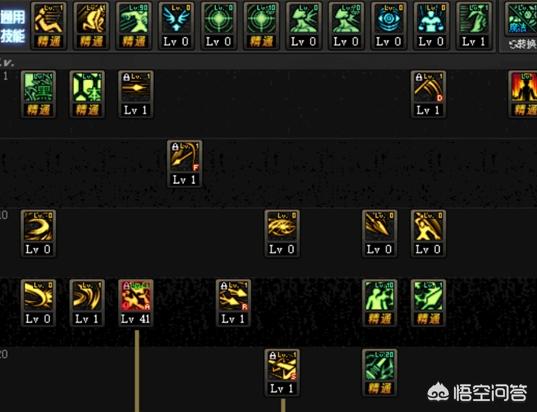Select the green Lv 20 mastered skill

click(x=379, y=373)
